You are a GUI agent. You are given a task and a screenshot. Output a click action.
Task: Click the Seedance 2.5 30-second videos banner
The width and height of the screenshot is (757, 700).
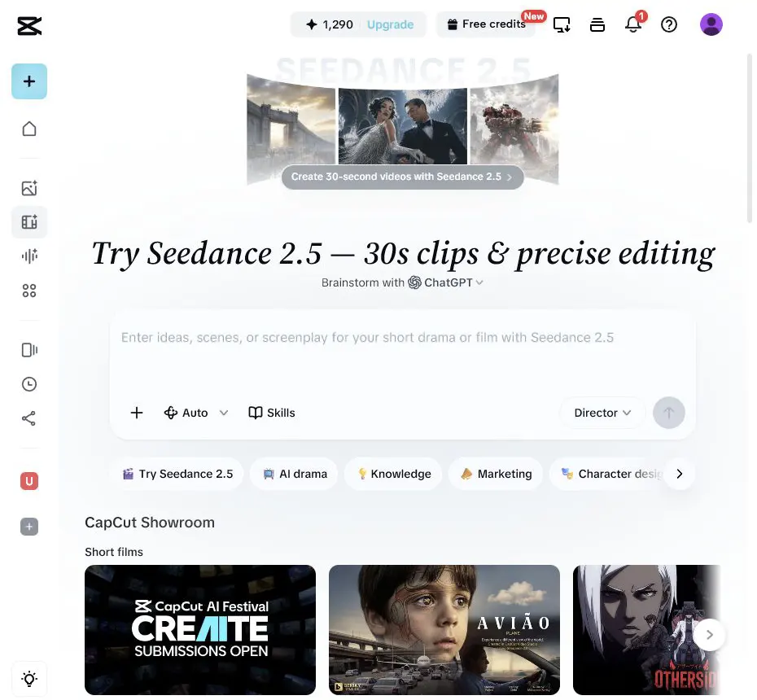click(x=402, y=177)
